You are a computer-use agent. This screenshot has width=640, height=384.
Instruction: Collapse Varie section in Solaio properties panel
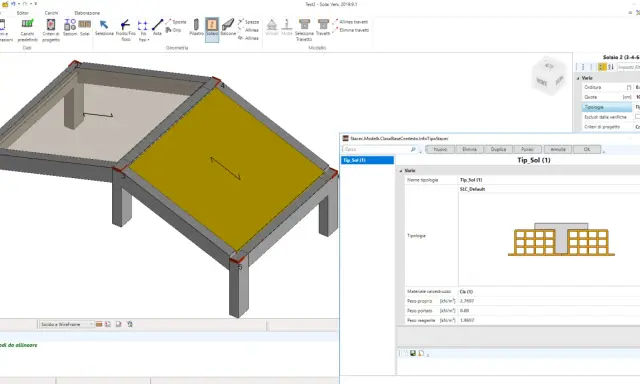click(578, 78)
